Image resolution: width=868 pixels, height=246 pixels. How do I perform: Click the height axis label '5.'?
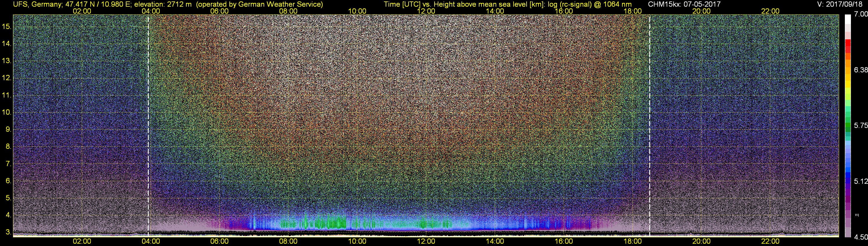[9, 198]
